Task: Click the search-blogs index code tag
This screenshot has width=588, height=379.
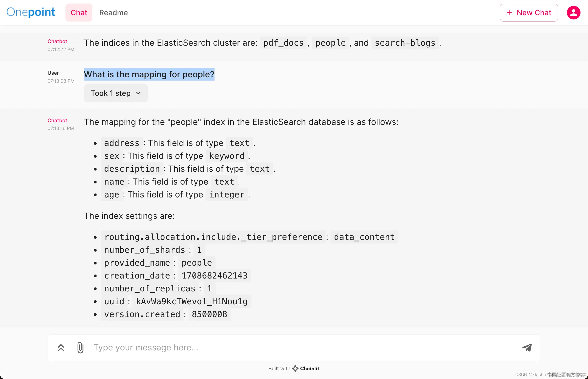Action: (x=405, y=43)
